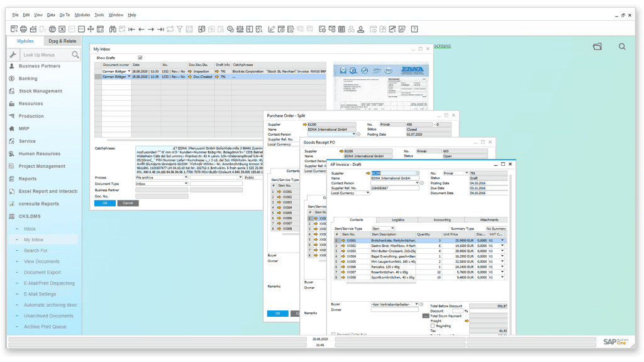Go to Last Data Record icon

click(160, 29)
